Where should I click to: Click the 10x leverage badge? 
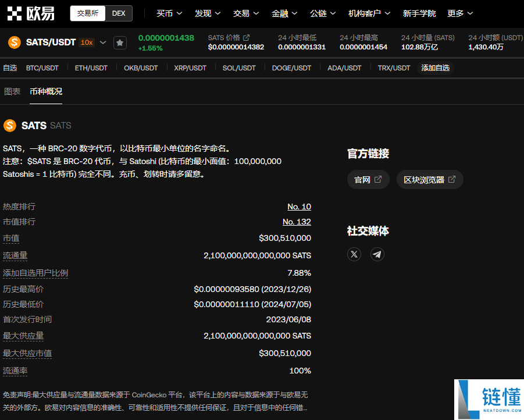tap(87, 42)
